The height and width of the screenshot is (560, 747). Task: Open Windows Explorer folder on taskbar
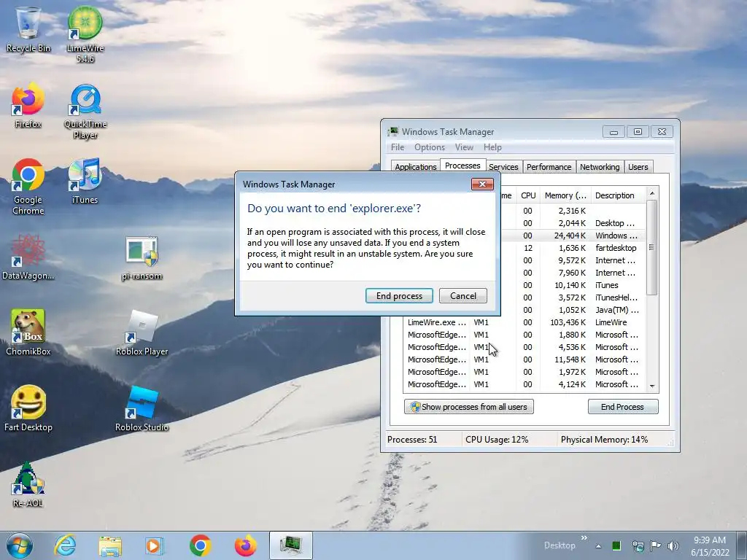pyautogui.click(x=110, y=545)
